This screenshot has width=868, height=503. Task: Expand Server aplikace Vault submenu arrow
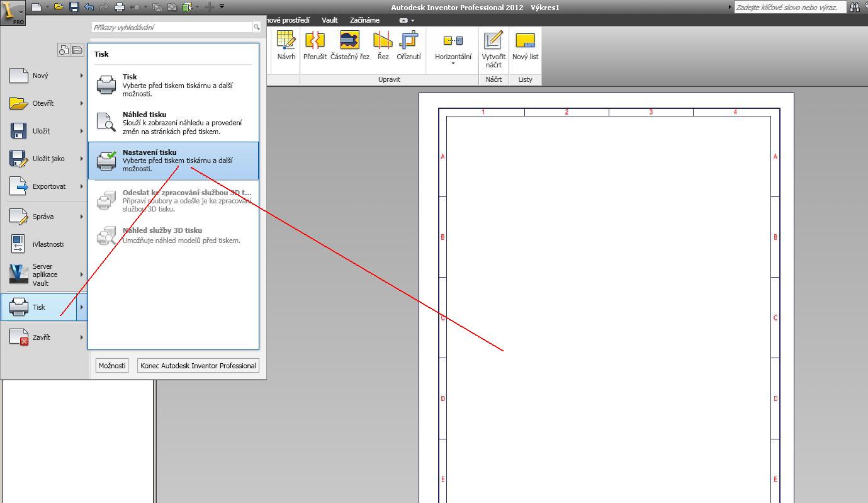click(x=82, y=274)
